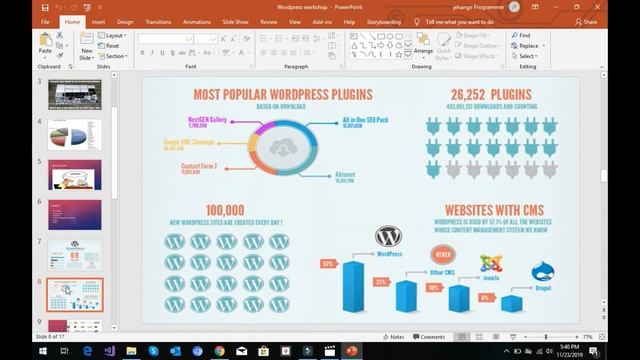The height and width of the screenshot is (360, 640).
Task: Toggle the Notes pane
Action: point(393,337)
